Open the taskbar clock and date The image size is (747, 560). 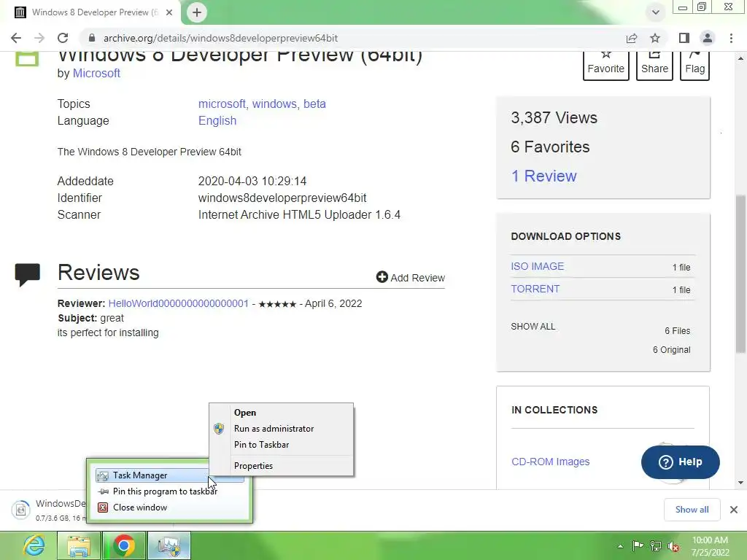point(710,546)
